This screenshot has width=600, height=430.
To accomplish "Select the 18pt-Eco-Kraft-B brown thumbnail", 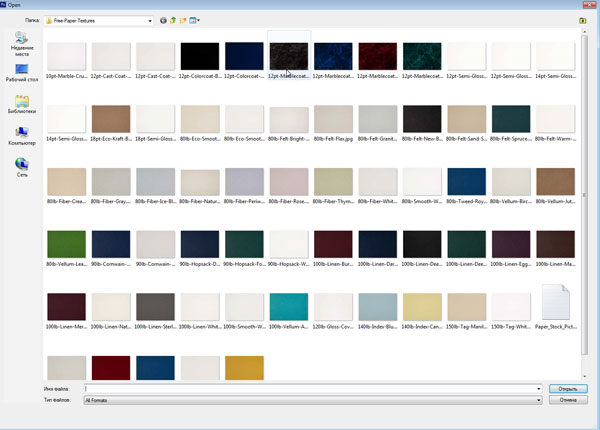I will point(111,119).
